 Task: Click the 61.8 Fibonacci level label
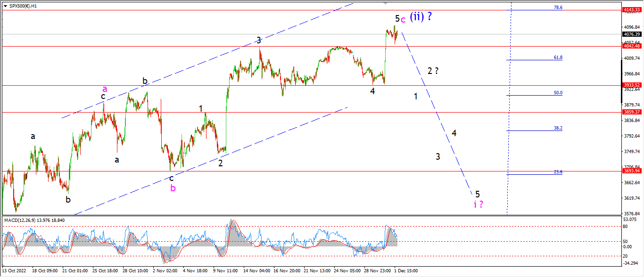[x=558, y=57]
